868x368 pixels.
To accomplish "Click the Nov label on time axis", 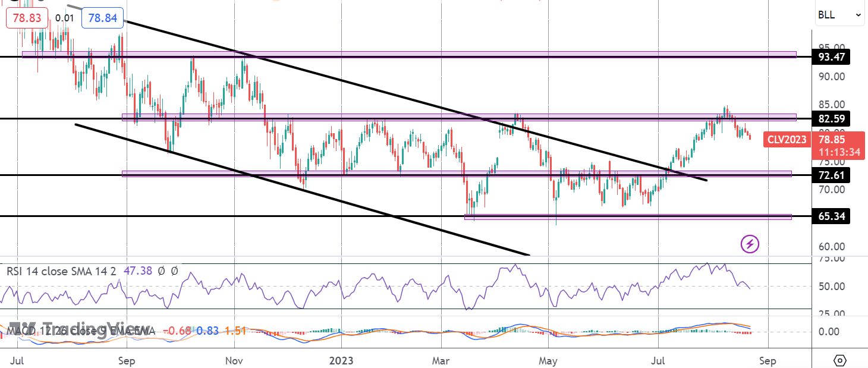I will (x=235, y=360).
